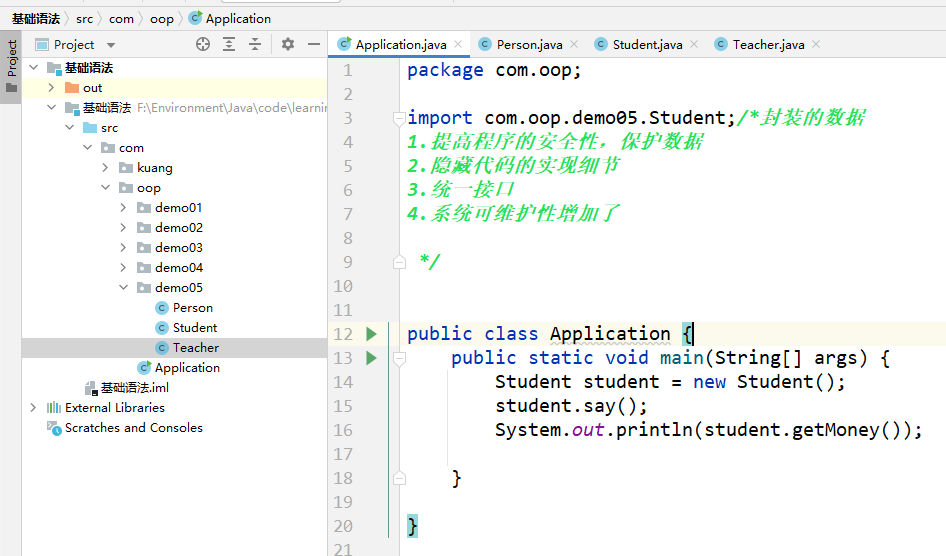Click the comment line '3.统一接口'
Viewport: 946px width, 556px height.
point(460,189)
